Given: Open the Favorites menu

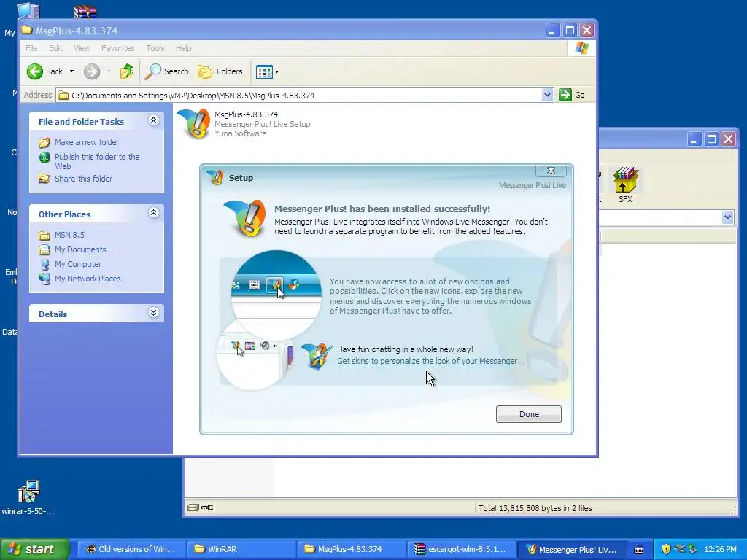Looking at the screenshot, I should point(117,48).
